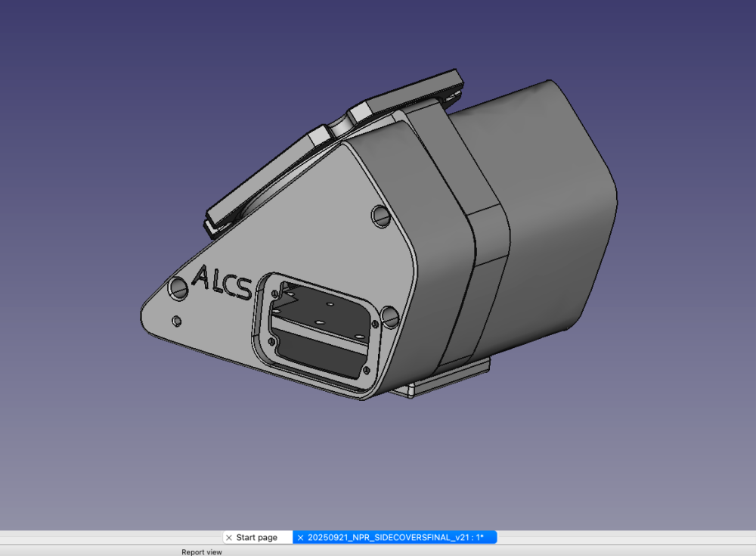The width and height of the screenshot is (756, 556).
Task: Click the Report view panel title
Action: tap(202, 551)
